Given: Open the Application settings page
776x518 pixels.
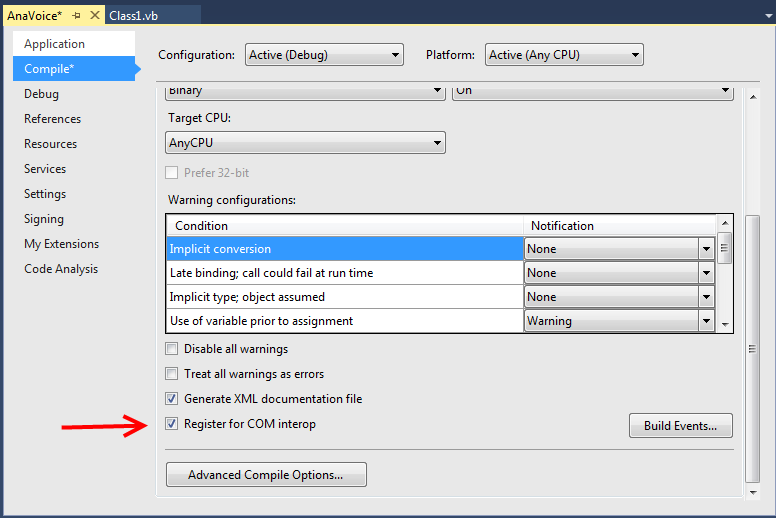Looking at the screenshot, I should point(74,44).
